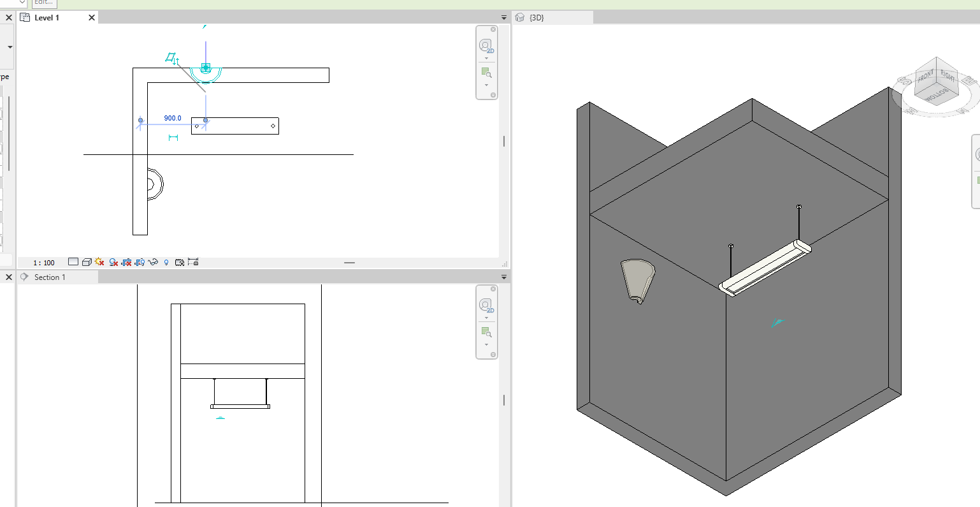The width and height of the screenshot is (980, 507).
Task: Click the 900.0 temporary dimension value
Action: coord(173,118)
